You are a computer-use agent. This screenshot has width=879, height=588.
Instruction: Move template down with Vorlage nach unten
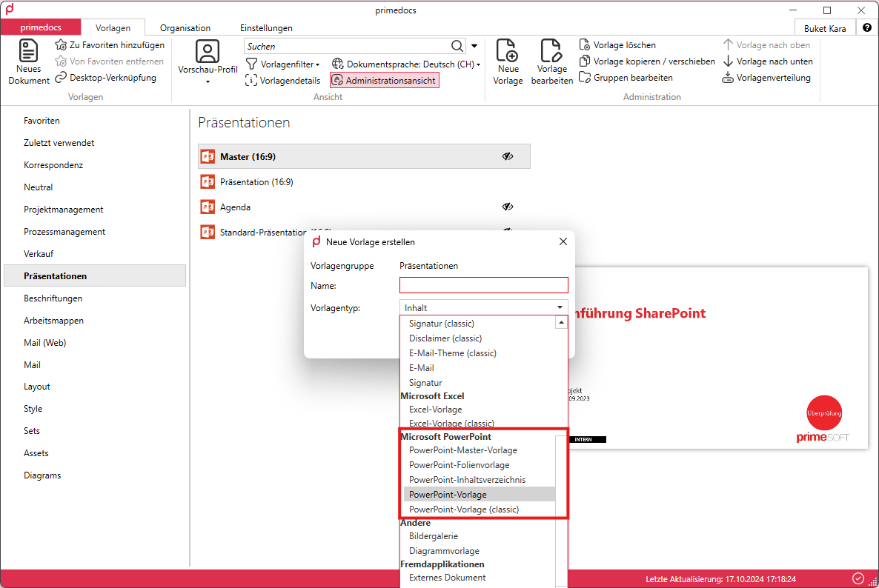767,61
